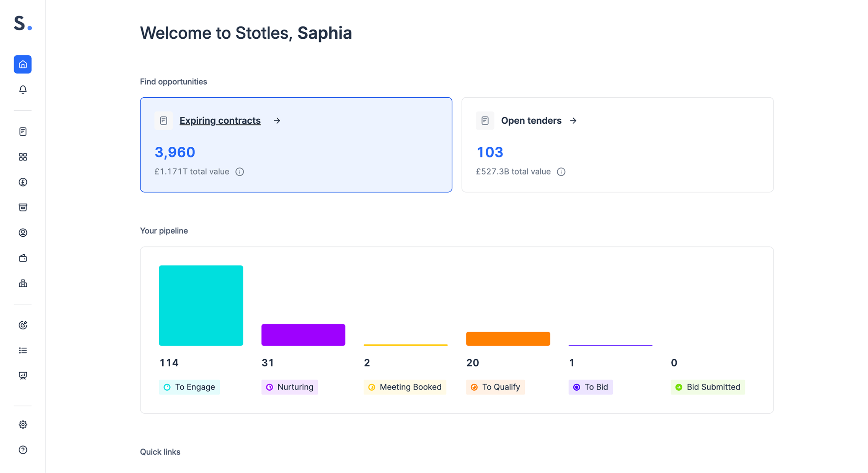Open the settings gear icon
This screenshot has height=473, width=868.
(x=23, y=424)
